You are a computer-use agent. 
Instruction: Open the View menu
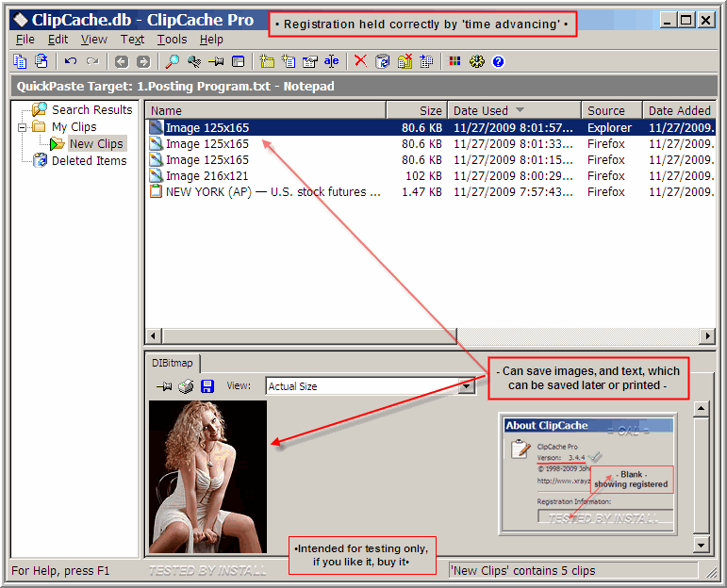94,40
